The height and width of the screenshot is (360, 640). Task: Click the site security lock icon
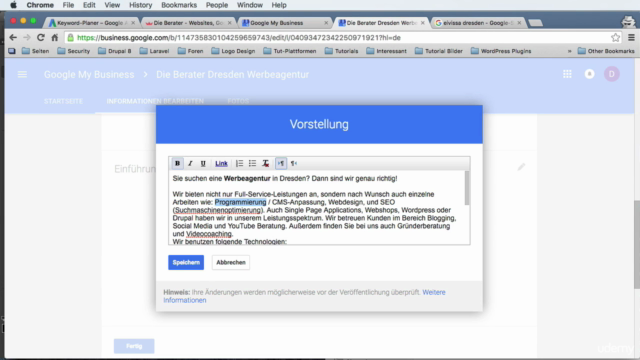pyautogui.click(x=71, y=38)
